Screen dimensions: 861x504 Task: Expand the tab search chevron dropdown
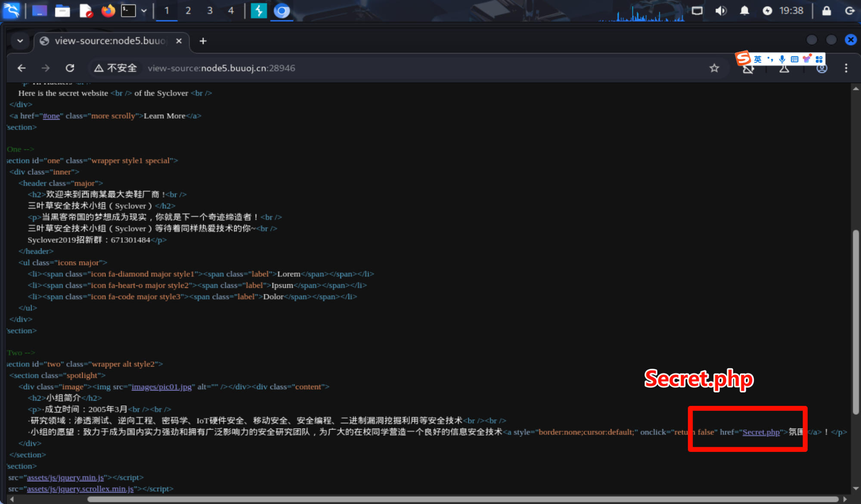tap(20, 41)
